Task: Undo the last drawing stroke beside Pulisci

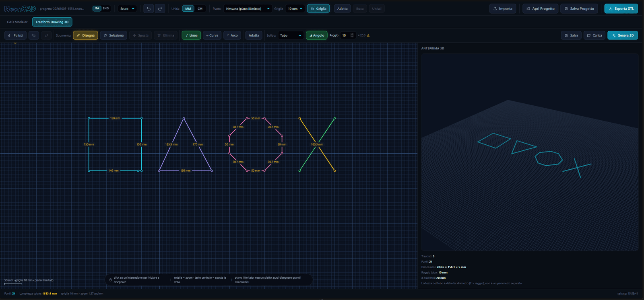Action: tap(34, 35)
